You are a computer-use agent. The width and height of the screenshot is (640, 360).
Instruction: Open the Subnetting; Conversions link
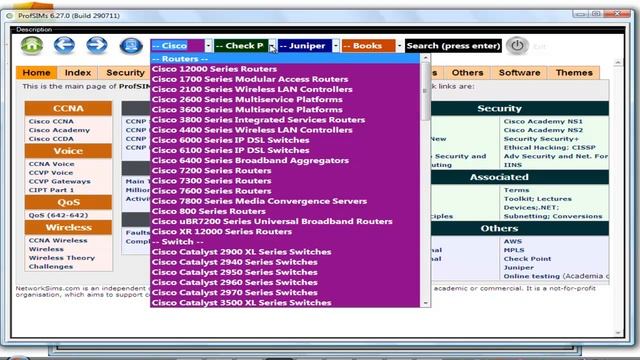pos(553,216)
